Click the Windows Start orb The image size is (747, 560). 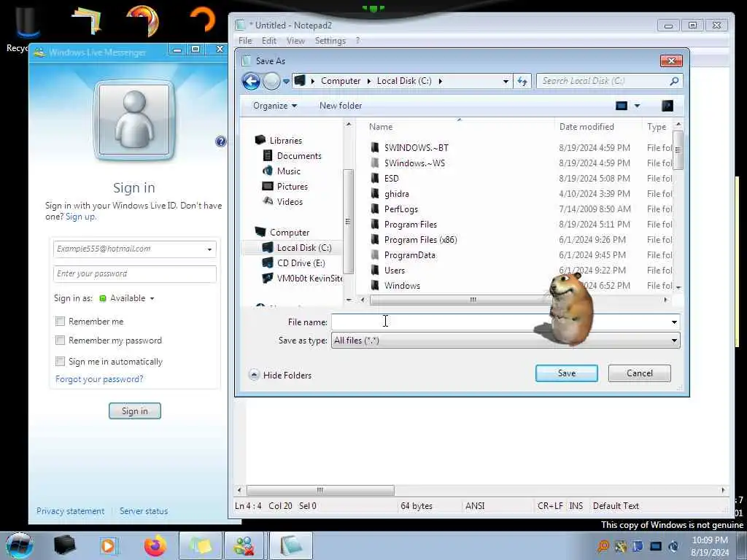[x=20, y=545]
